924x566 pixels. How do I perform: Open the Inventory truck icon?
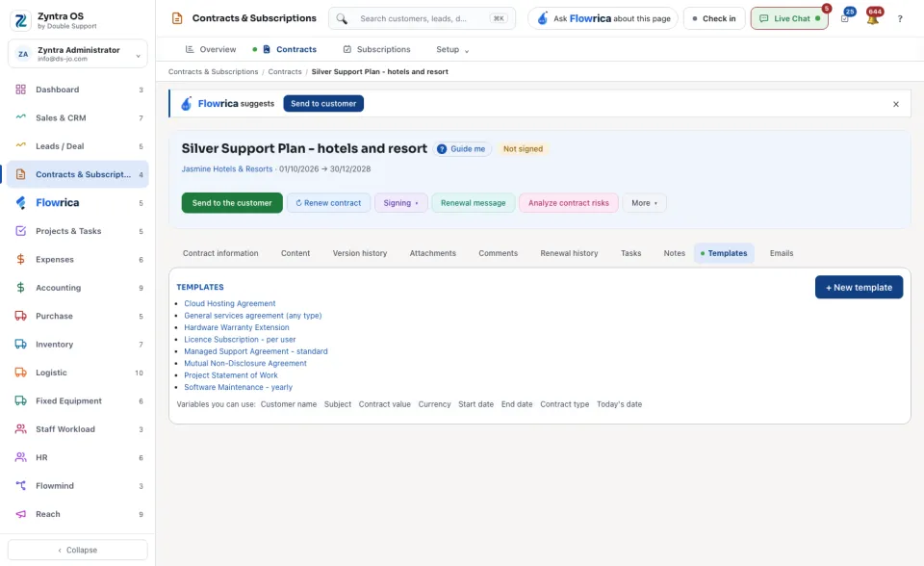click(20, 345)
